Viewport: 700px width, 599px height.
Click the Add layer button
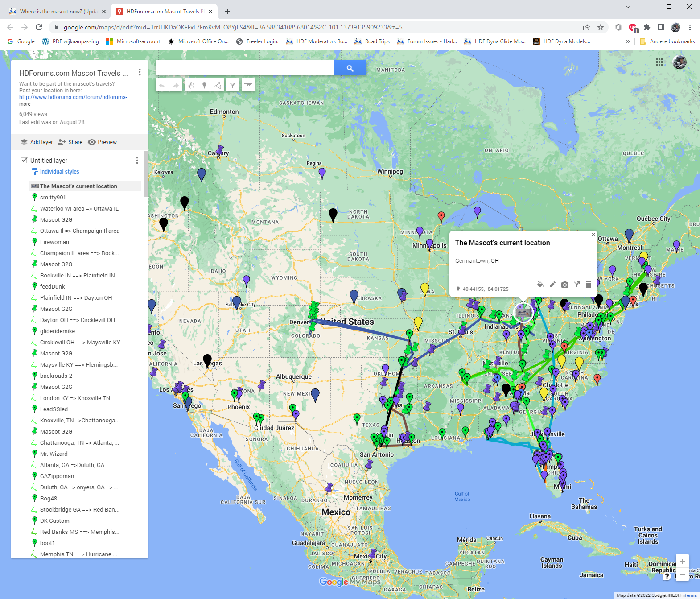pyautogui.click(x=37, y=142)
